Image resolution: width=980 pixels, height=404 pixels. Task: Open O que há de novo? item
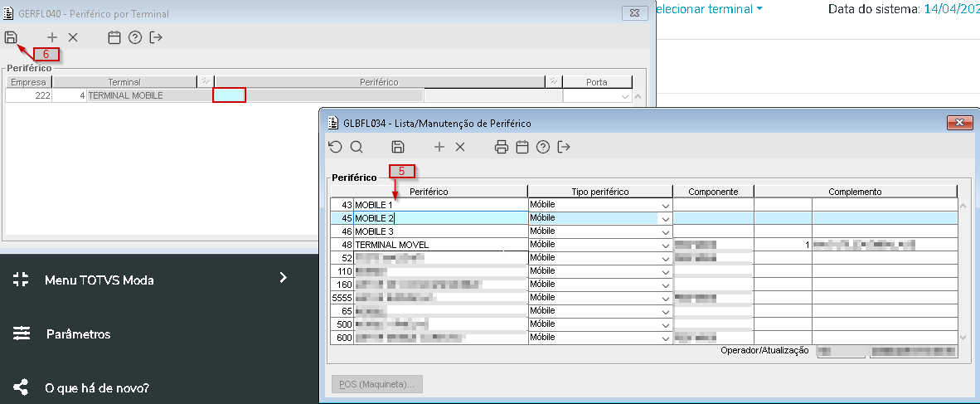pos(97,387)
